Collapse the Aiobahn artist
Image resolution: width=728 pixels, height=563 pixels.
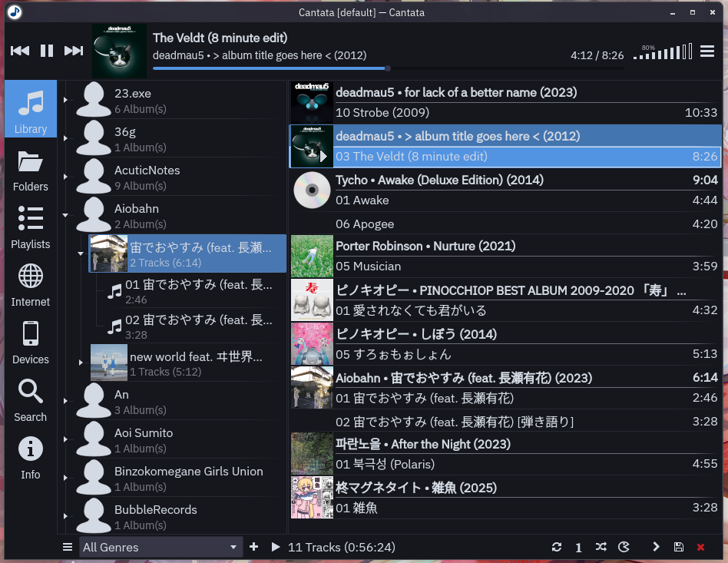point(65,215)
